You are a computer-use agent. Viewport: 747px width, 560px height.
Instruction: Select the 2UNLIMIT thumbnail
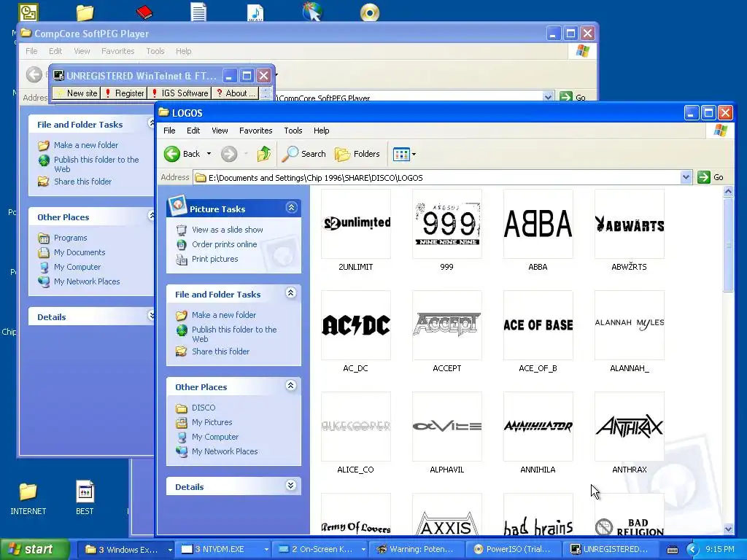click(x=356, y=225)
